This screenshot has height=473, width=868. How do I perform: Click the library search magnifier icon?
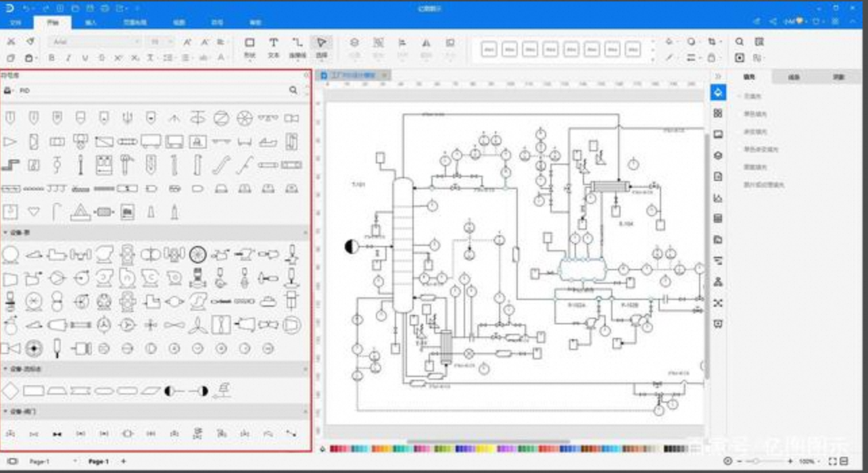pos(293,90)
